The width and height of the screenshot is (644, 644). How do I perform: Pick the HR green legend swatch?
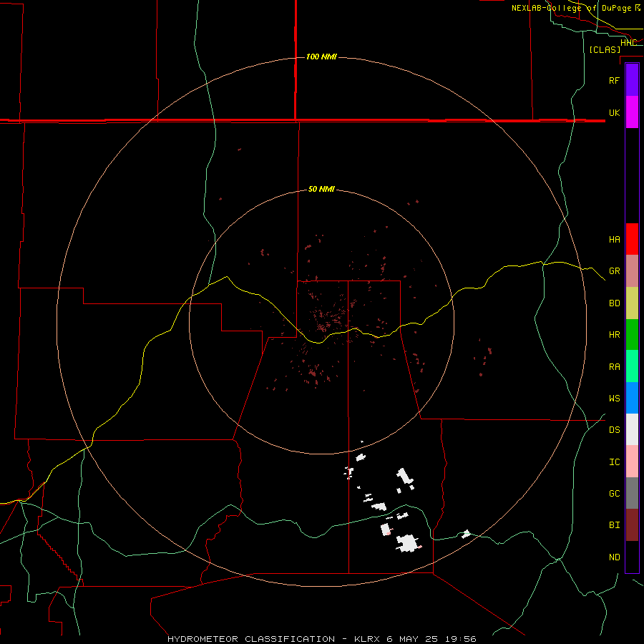click(x=632, y=335)
